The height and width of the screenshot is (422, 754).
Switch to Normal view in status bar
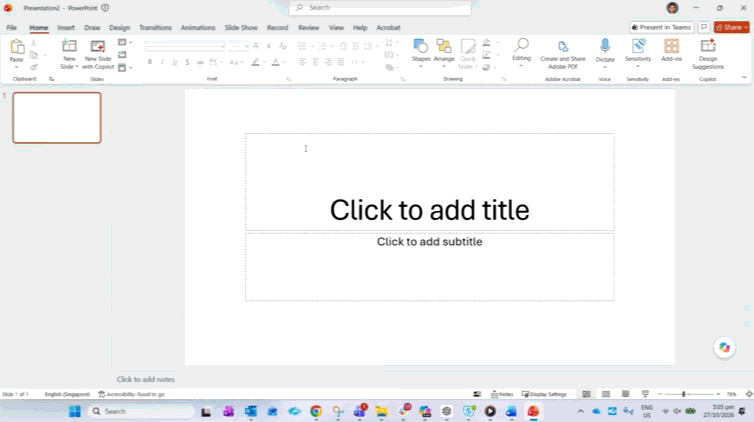point(586,394)
